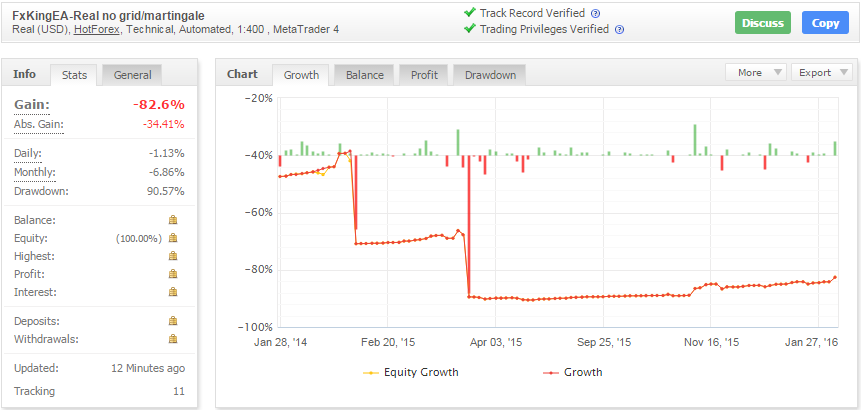Screen dimensions: 861x410
Task: Click the Jan 27, '16 axis label
Action: [x=814, y=342]
